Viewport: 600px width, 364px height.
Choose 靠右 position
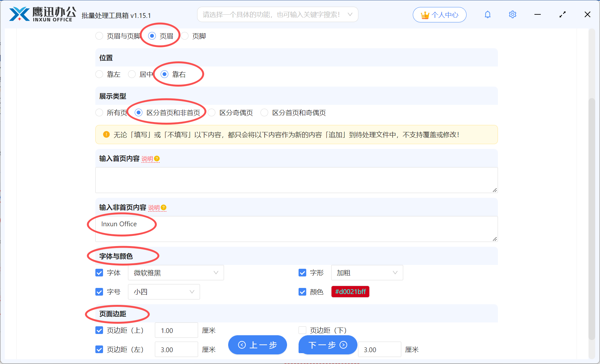(x=164, y=74)
